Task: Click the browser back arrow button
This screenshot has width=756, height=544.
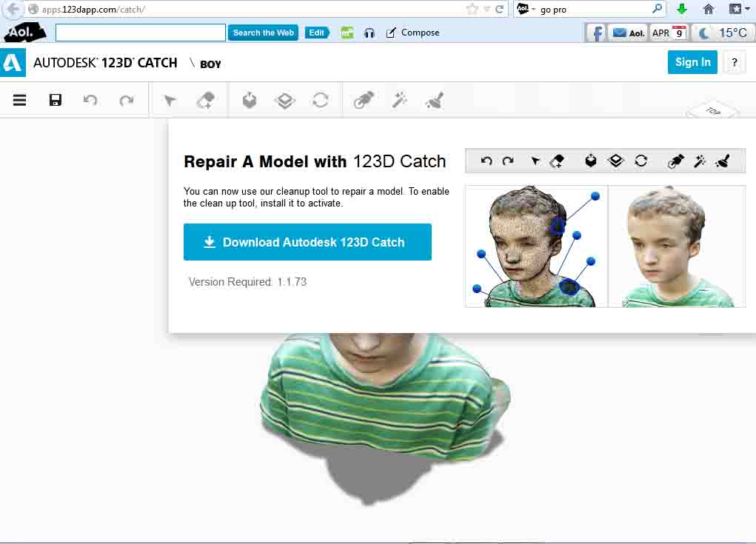Action: (x=13, y=9)
